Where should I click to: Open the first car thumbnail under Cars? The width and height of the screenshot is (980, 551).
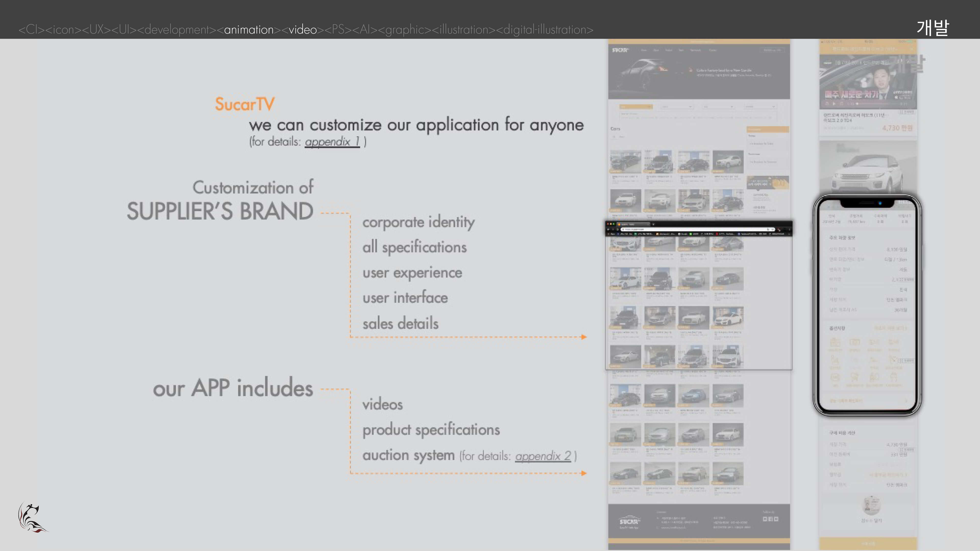pos(625,162)
